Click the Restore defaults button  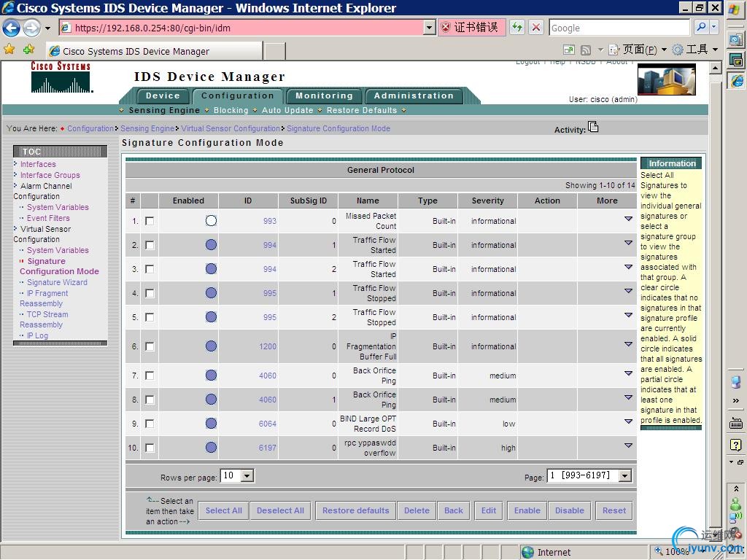pyautogui.click(x=355, y=510)
